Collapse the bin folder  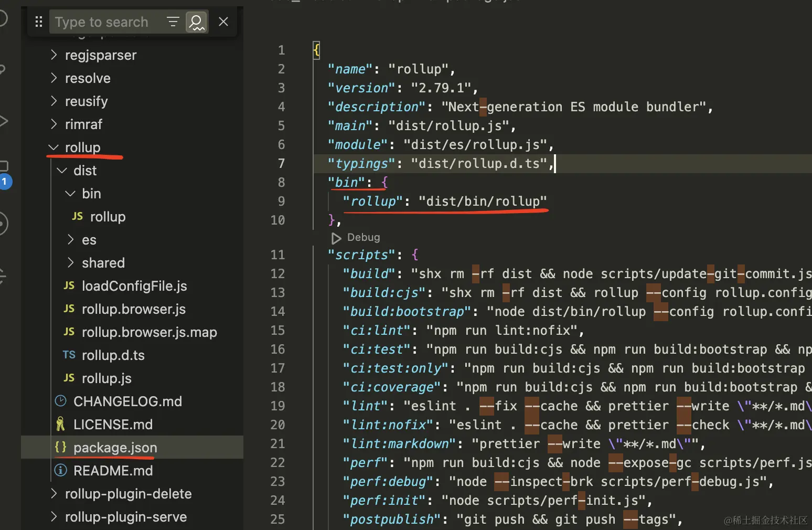[70, 194]
